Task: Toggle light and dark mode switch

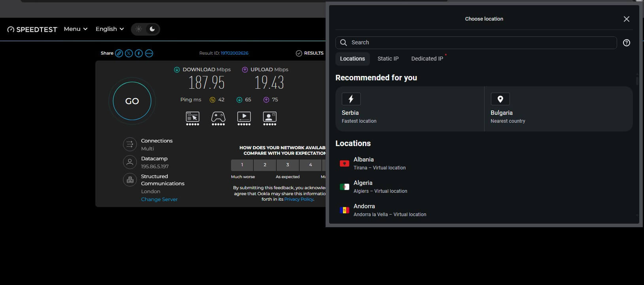Action: click(146, 29)
